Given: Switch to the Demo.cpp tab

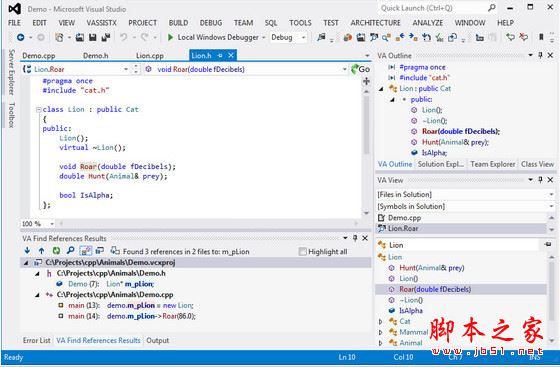Looking at the screenshot, I should [x=39, y=56].
